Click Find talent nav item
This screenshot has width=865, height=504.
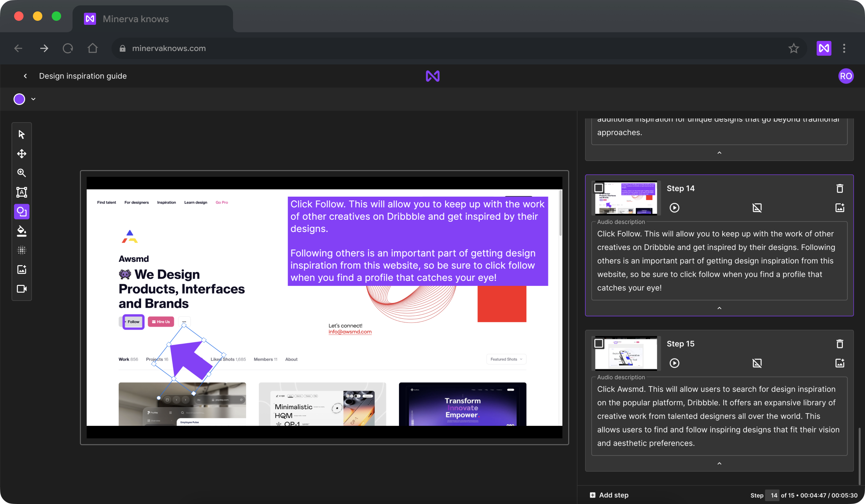(106, 202)
